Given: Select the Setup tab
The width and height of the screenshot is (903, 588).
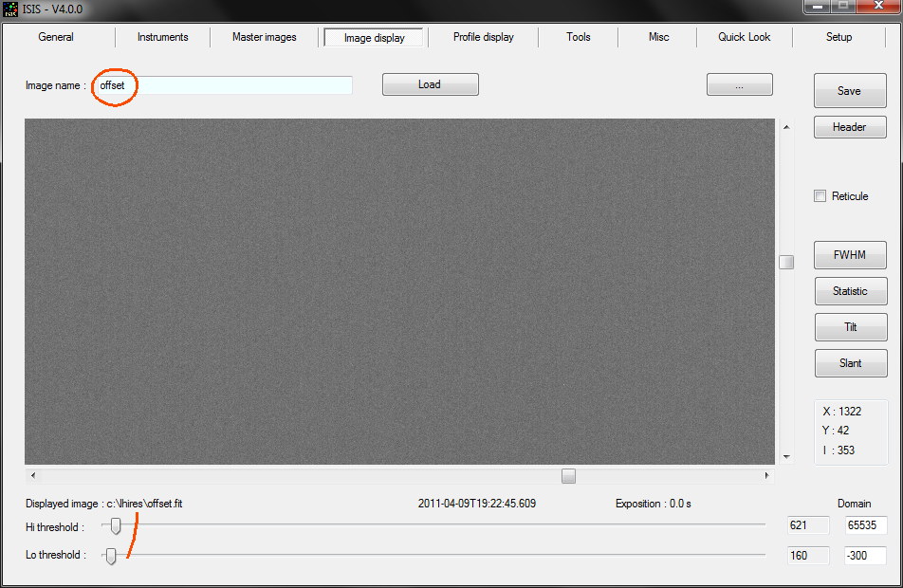Looking at the screenshot, I should 838,37.
